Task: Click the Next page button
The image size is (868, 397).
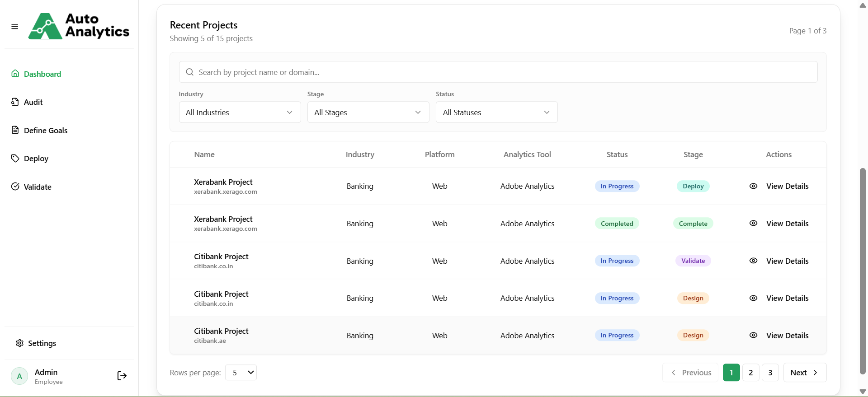Action: (x=805, y=373)
